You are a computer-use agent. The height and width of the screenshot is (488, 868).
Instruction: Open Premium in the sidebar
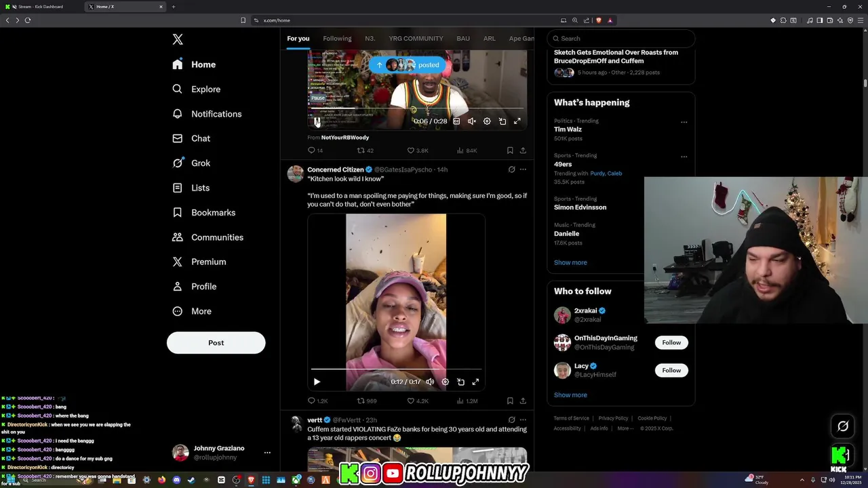click(x=199, y=262)
